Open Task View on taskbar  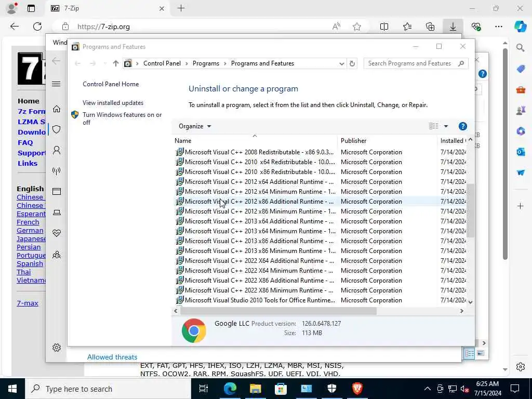[x=204, y=389]
